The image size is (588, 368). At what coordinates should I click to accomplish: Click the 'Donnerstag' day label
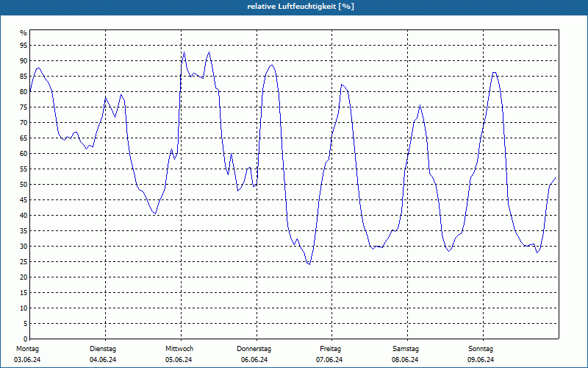[254, 349]
